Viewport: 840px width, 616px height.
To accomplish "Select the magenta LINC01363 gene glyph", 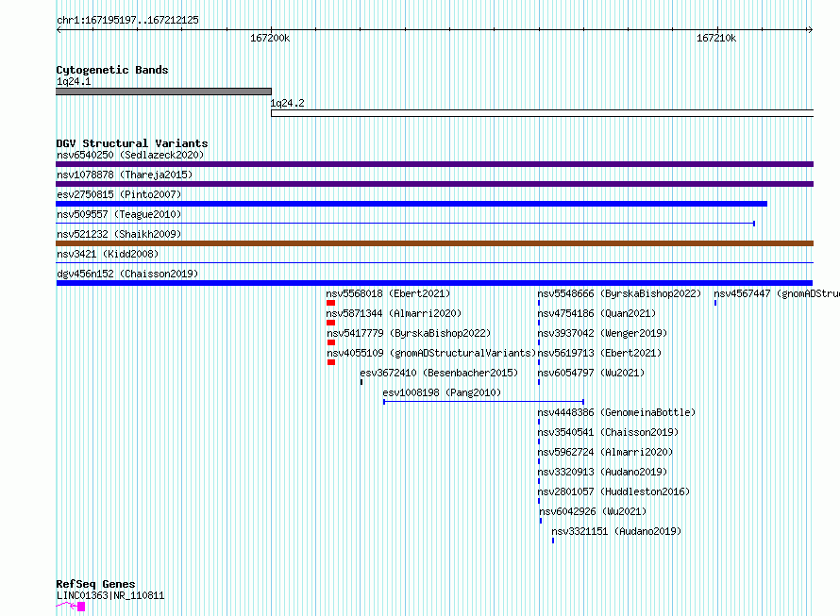I will (x=71, y=607).
